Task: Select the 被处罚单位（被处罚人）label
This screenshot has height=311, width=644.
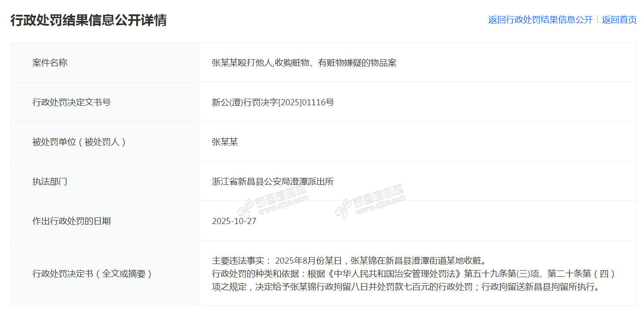Action: [79, 142]
